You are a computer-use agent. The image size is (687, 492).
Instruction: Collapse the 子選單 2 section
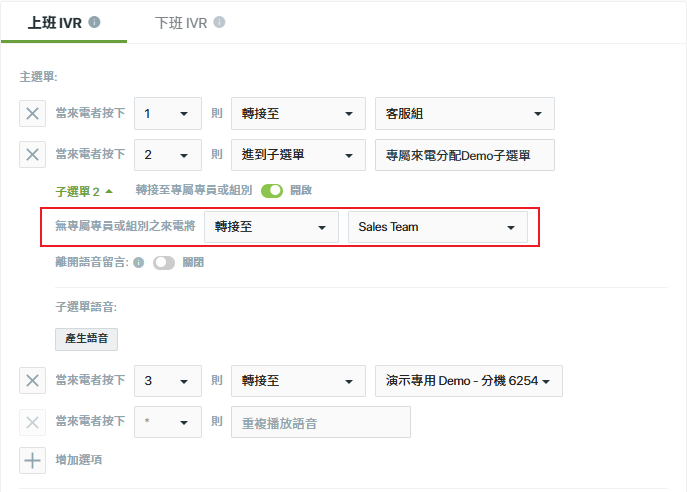[84, 191]
